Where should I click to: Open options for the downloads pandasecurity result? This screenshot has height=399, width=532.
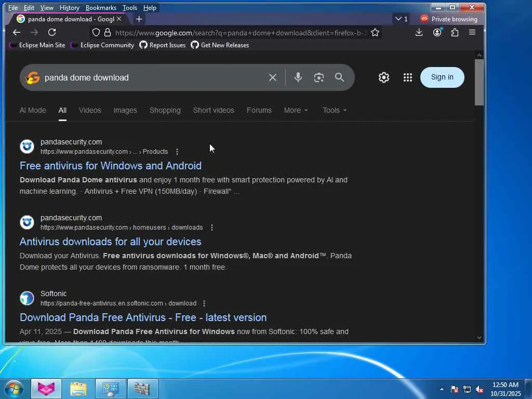212,228
